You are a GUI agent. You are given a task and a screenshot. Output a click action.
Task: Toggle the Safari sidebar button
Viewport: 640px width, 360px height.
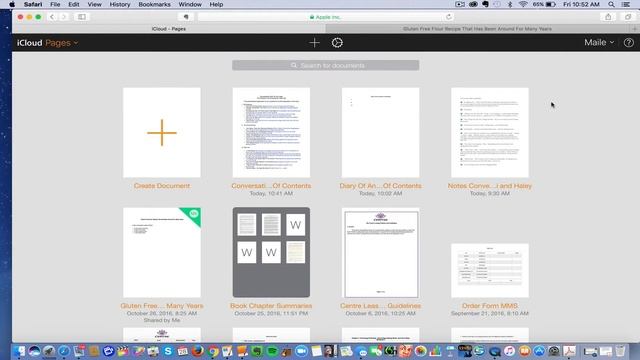82,17
